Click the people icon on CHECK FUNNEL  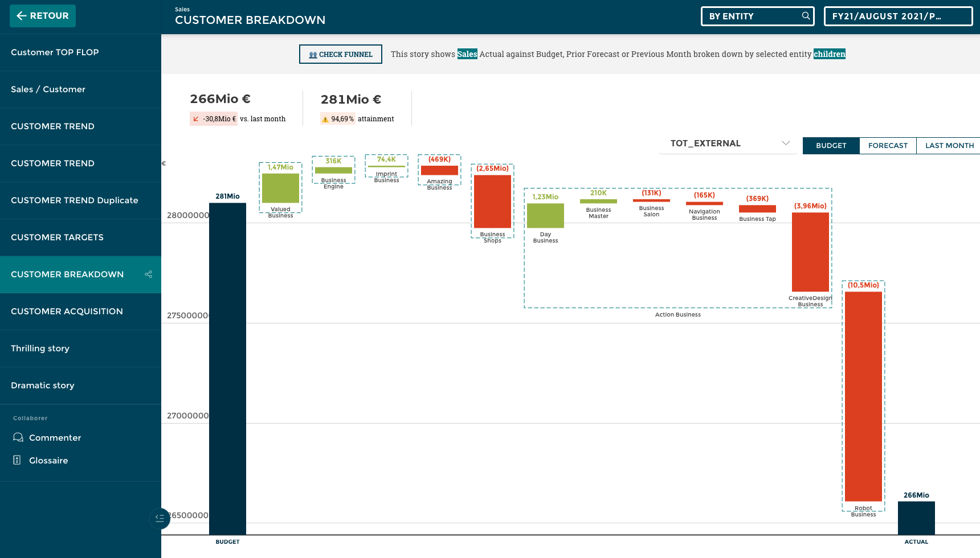(313, 54)
